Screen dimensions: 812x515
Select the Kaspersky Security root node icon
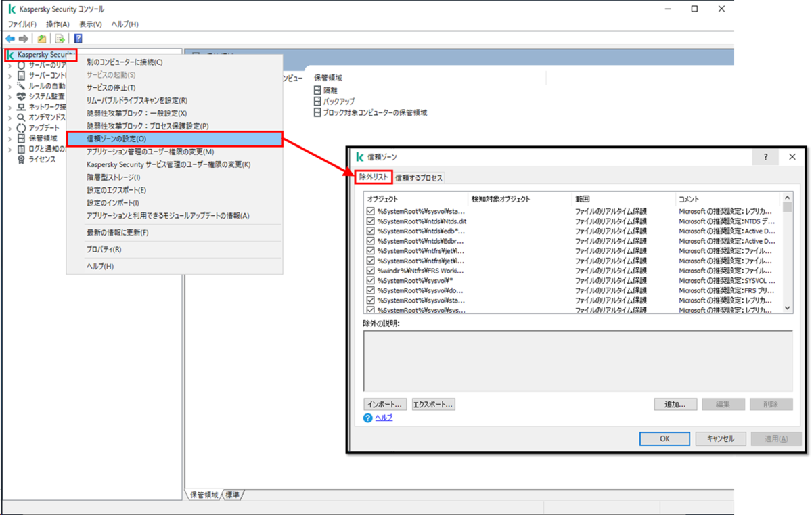(10, 55)
